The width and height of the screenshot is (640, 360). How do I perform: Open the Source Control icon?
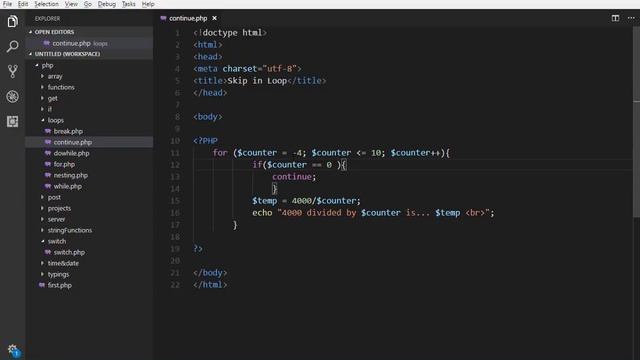[13, 71]
